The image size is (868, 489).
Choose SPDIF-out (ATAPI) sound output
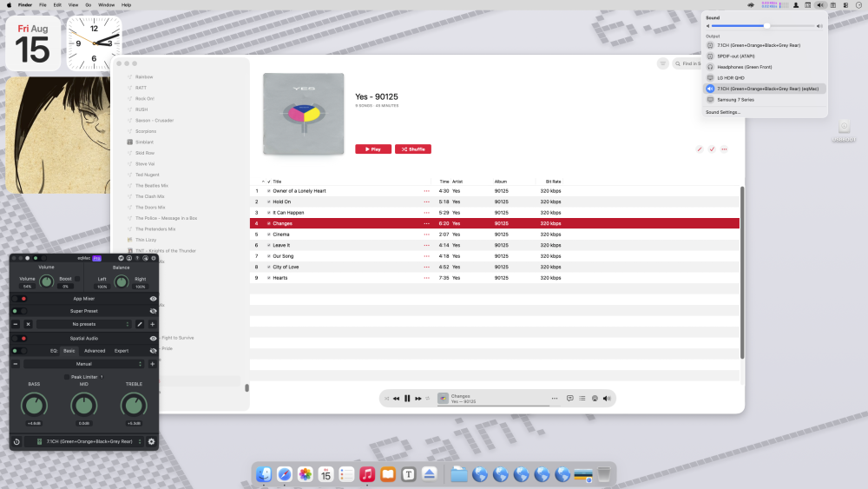coord(765,56)
